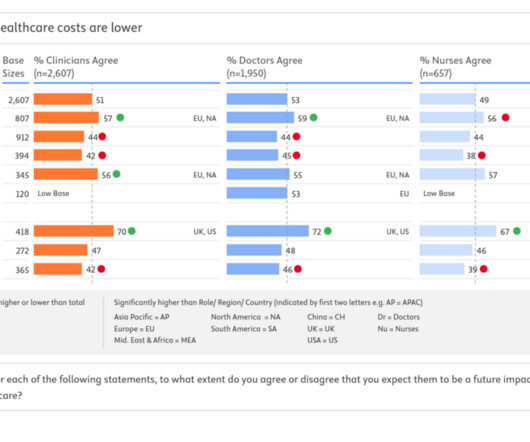Screen dimensions: 530x442
Task: Click the '% Doctors Agree' column header
Action: (264, 67)
